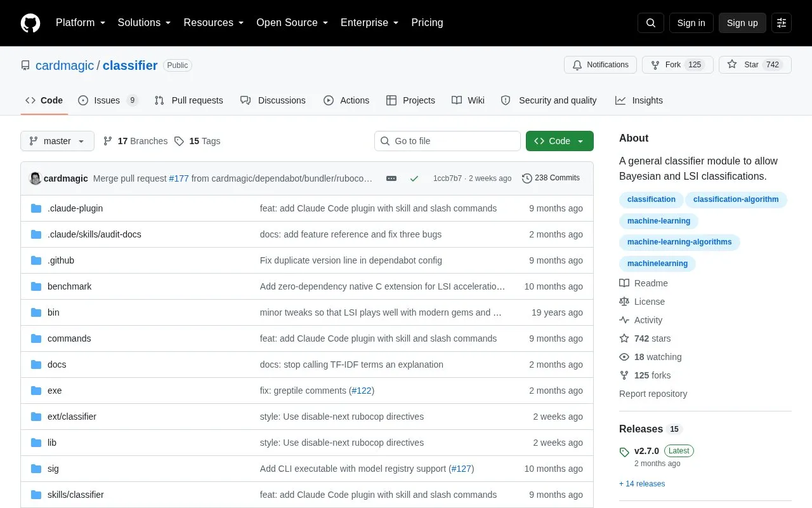Fork the classifier repository
The width and height of the screenshot is (812, 508).
[x=678, y=65]
